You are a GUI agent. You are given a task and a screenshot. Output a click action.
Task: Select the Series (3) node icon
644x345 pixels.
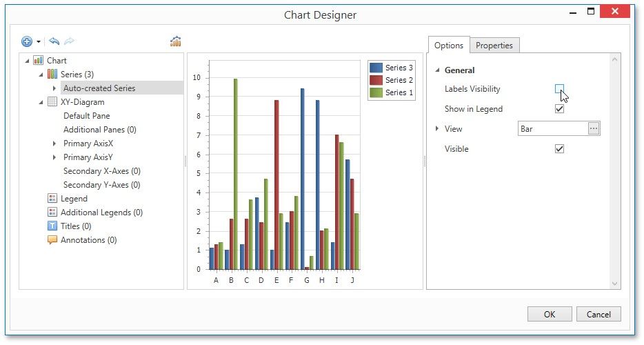(x=52, y=75)
